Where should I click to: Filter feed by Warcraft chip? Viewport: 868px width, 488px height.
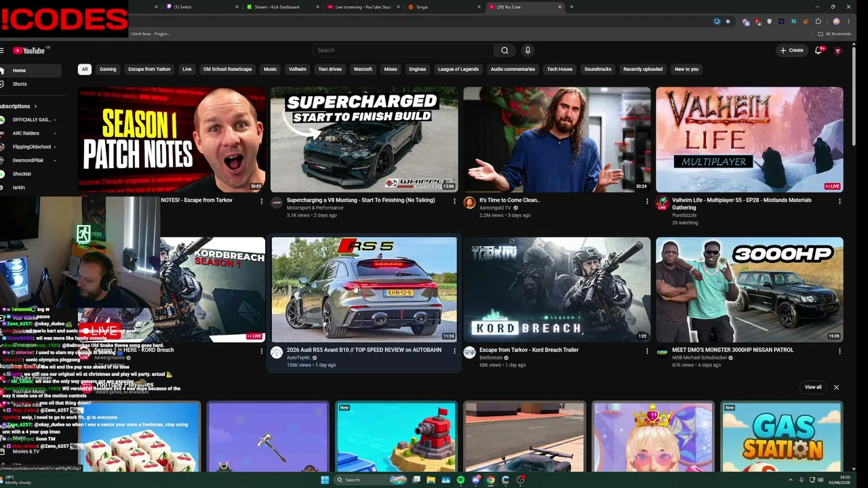point(363,69)
